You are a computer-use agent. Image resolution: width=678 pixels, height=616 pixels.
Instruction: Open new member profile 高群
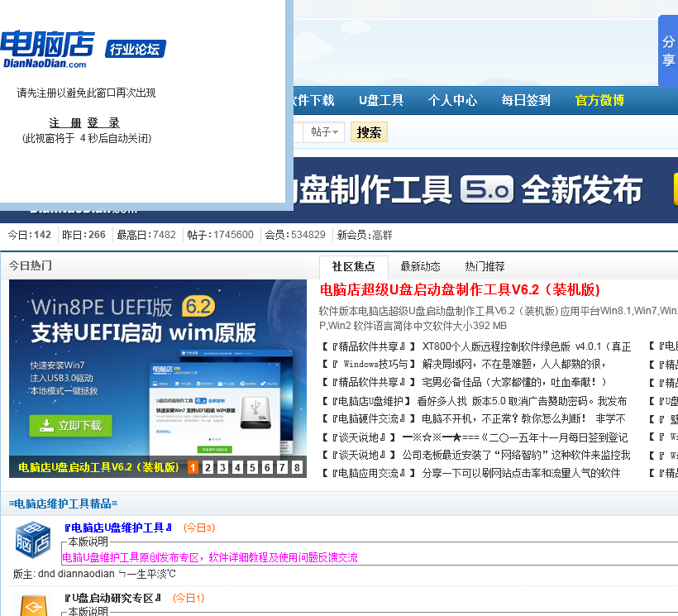point(382,235)
